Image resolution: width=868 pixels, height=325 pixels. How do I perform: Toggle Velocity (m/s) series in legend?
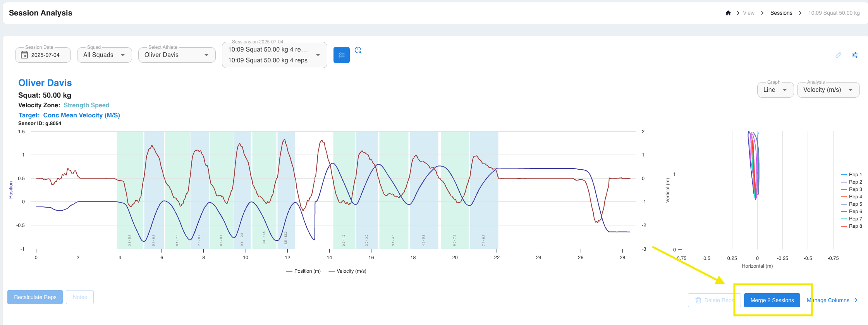pos(347,271)
